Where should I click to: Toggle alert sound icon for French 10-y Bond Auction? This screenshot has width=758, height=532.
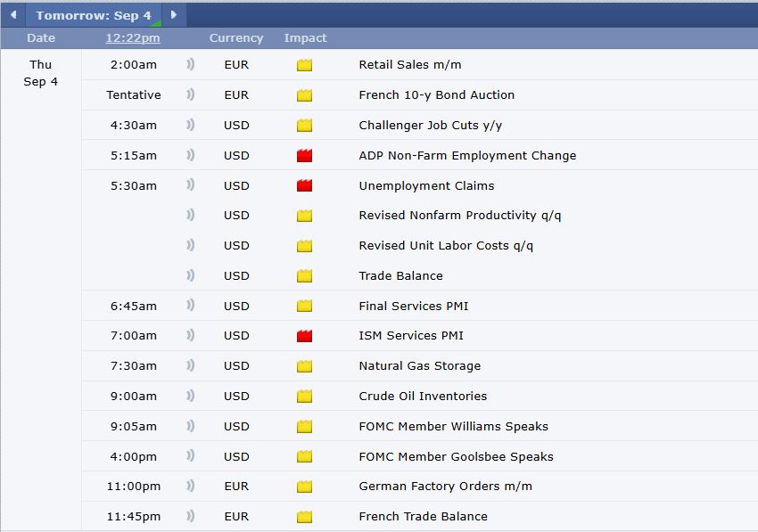pos(191,94)
